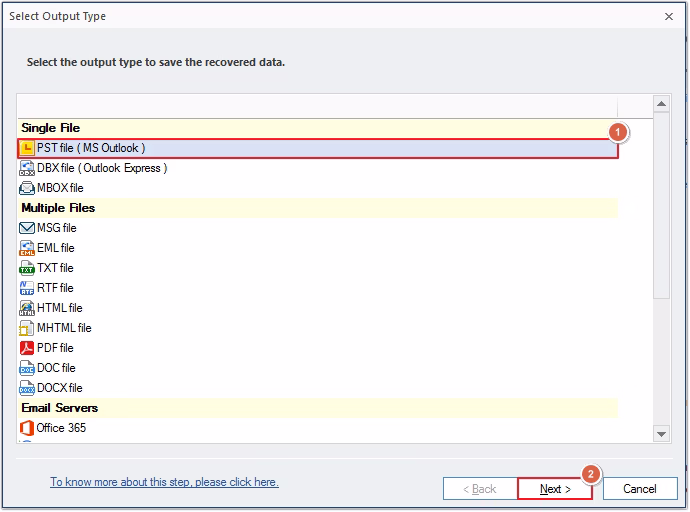The width and height of the screenshot is (690, 512).
Task: Choose Office 365 label
Action: coord(61,428)
